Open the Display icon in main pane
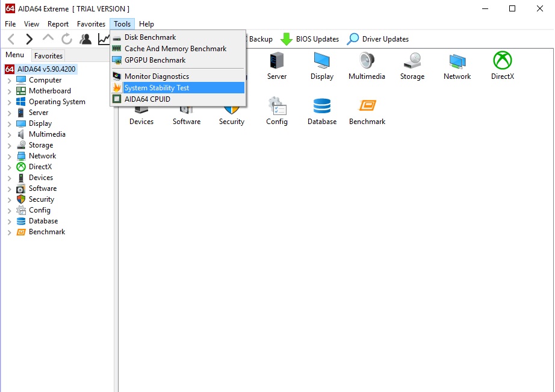 point(322,66)
